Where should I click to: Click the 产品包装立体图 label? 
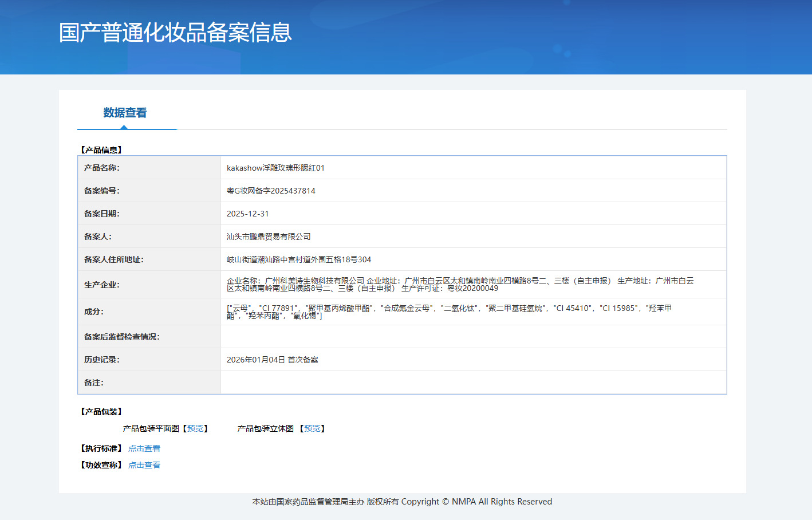(266, 428)
